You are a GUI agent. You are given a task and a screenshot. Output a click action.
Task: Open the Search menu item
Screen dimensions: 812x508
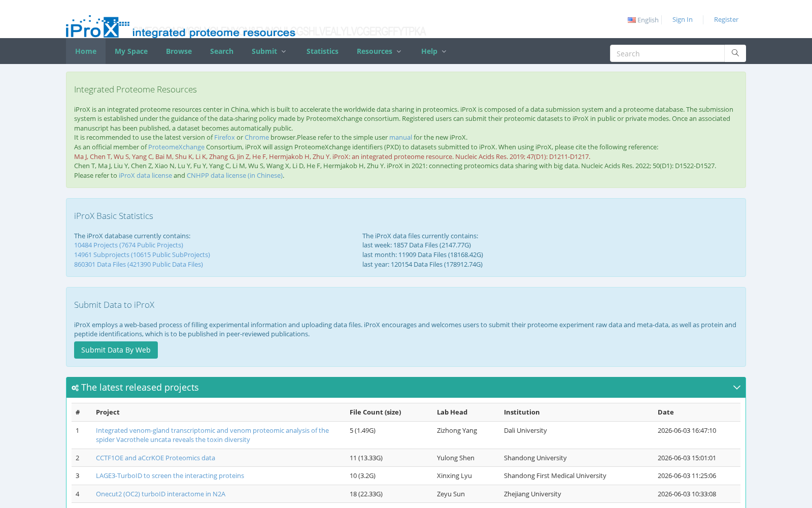(x=222, y=51)
